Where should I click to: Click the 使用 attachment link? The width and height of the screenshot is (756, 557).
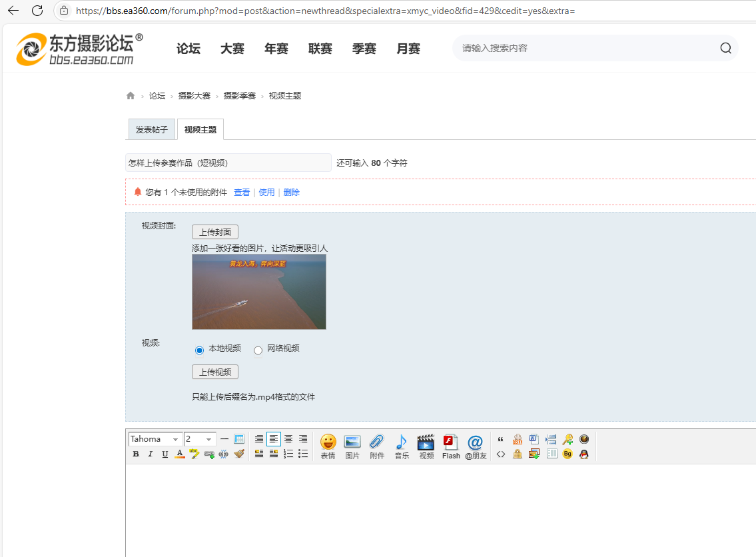pyautogui.click(x=266, y=193)
